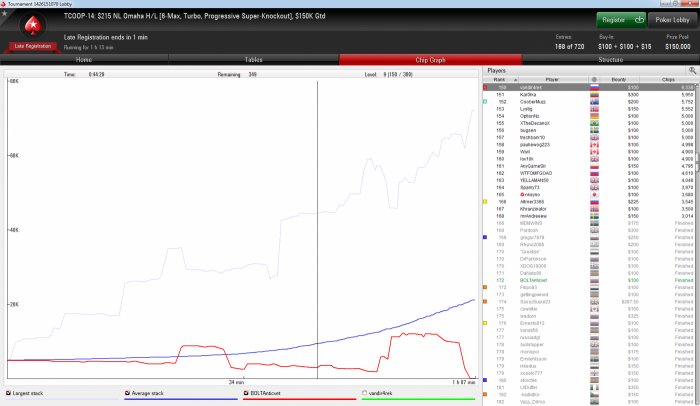The image size is (700, 406).
Task: Switch to the Tables tab
Action: coord(254,59)
